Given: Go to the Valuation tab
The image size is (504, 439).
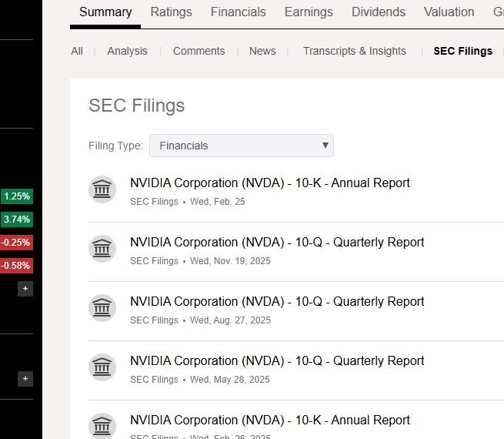Looking at the screenshot, I should click(449, 12).
